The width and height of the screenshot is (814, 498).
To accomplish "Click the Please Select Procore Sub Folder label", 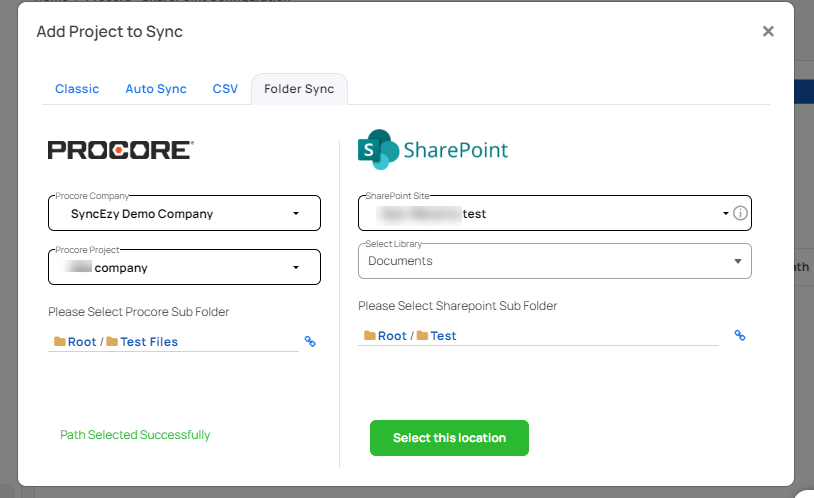I will click(139, 312).
